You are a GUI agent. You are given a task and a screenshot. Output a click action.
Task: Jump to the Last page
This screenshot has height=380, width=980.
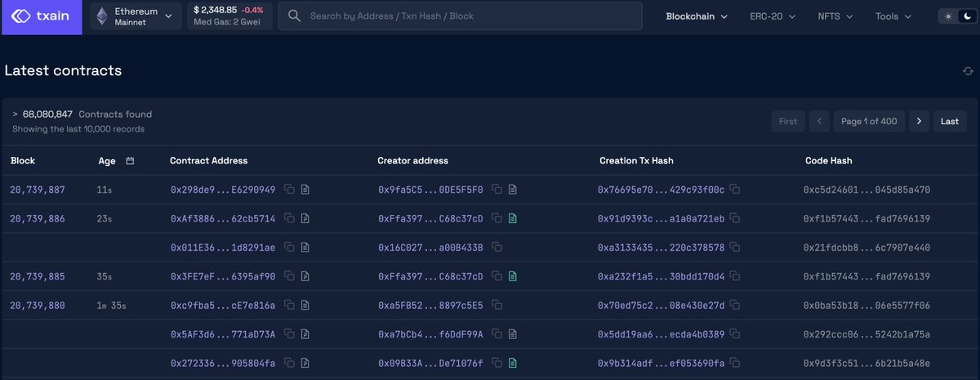point(950,121)
